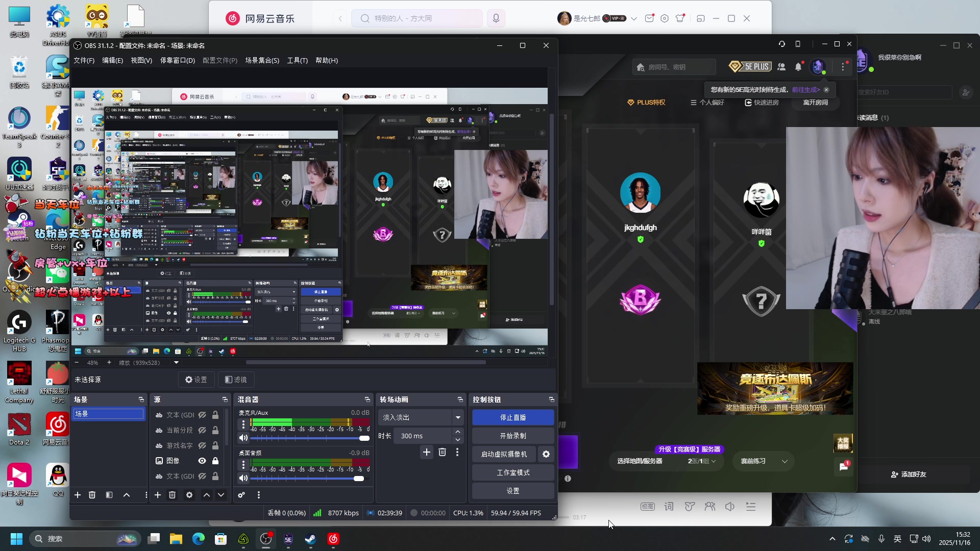Screen dimensions: 980x551
Task: Click the 开始录制 button
Action: coord(512,436)
